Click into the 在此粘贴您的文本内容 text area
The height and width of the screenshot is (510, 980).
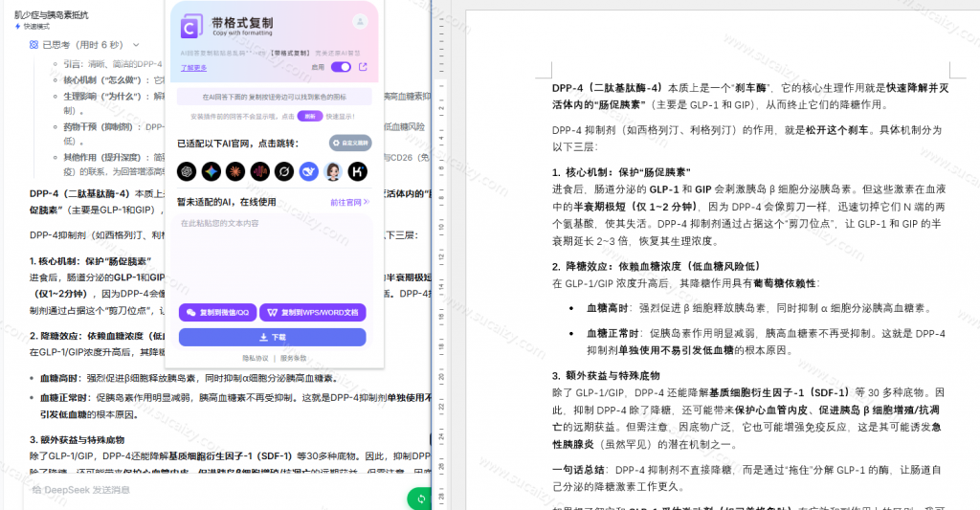tap(275, 256)
